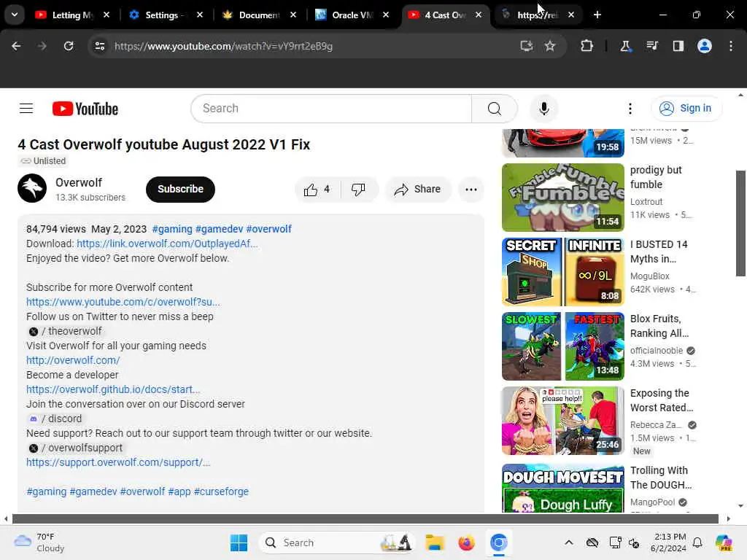Image resolution: width=747 pixels, height=560 pixels.
Task: Click the browser address bar URL
Action: 223,46
